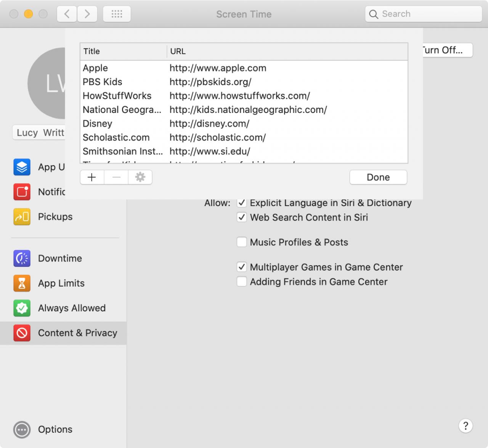Select the Content & Privacy icon
The height and width of the screenshot is (448, 488).
(22, 333)
